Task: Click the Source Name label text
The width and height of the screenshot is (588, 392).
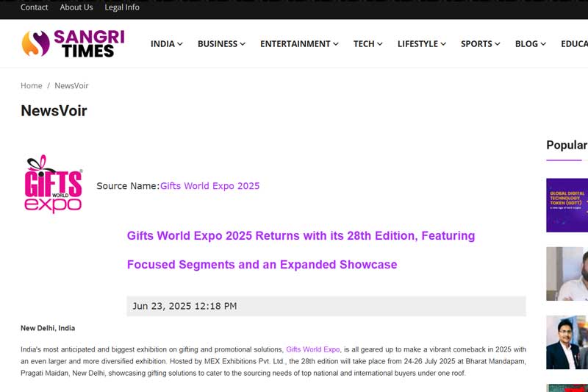Action: pos(128,186)
